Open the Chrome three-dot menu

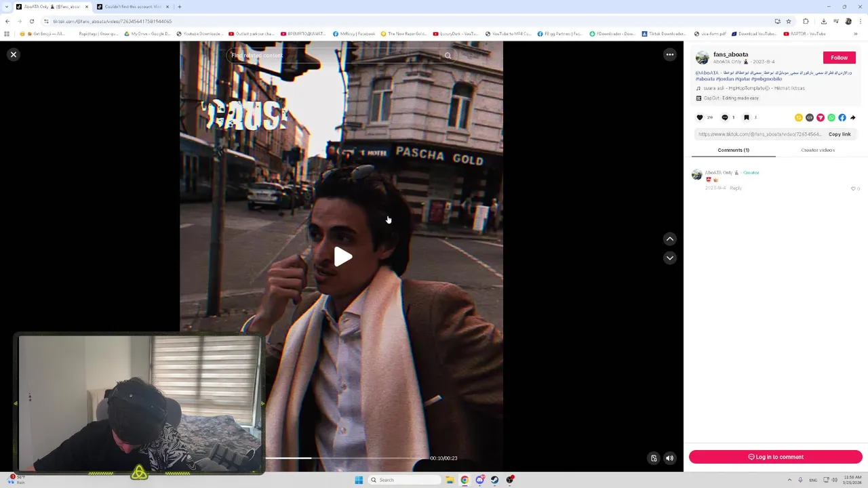click(x=860, y=21)
